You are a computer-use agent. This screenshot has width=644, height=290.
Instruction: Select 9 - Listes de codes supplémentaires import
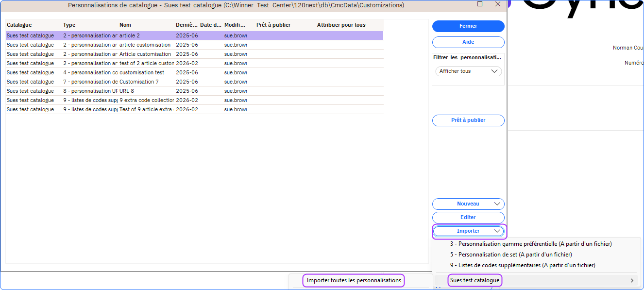tap(522, 265)
